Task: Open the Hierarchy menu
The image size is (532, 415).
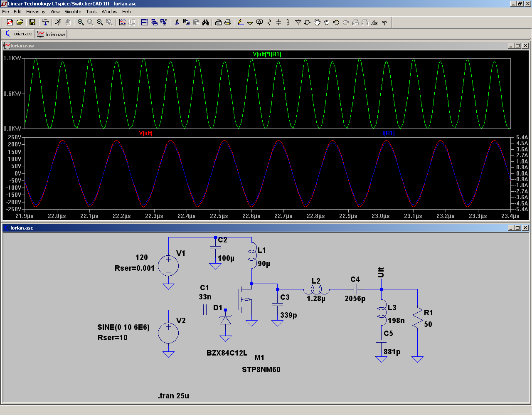Action: [36, 12]
